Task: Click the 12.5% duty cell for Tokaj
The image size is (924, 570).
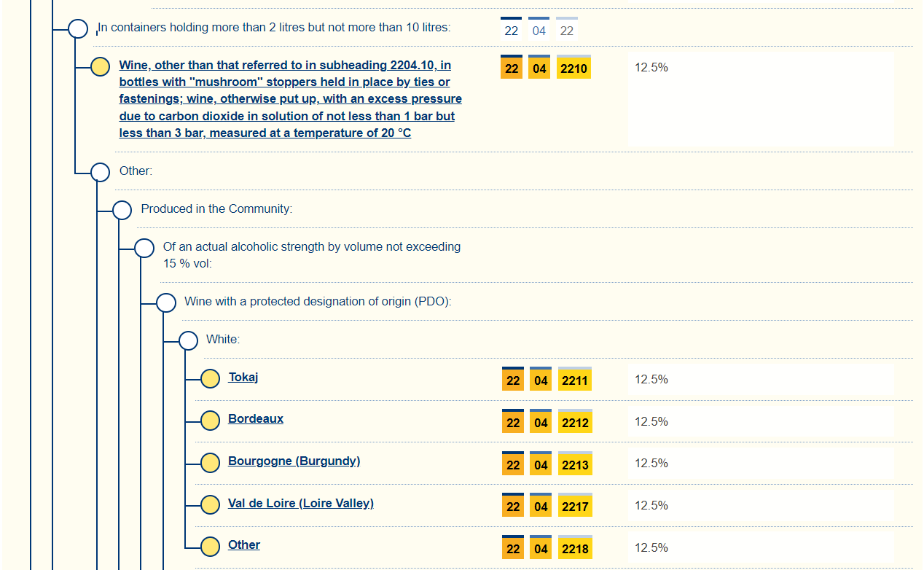Action: (651, 380)
